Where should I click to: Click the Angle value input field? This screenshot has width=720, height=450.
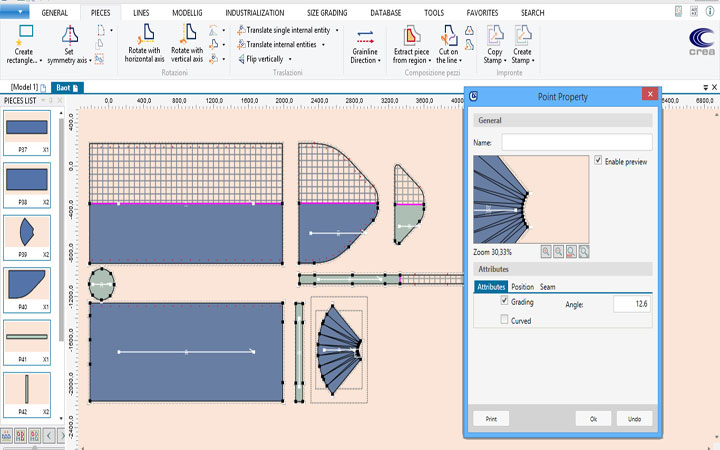point(631,303)
